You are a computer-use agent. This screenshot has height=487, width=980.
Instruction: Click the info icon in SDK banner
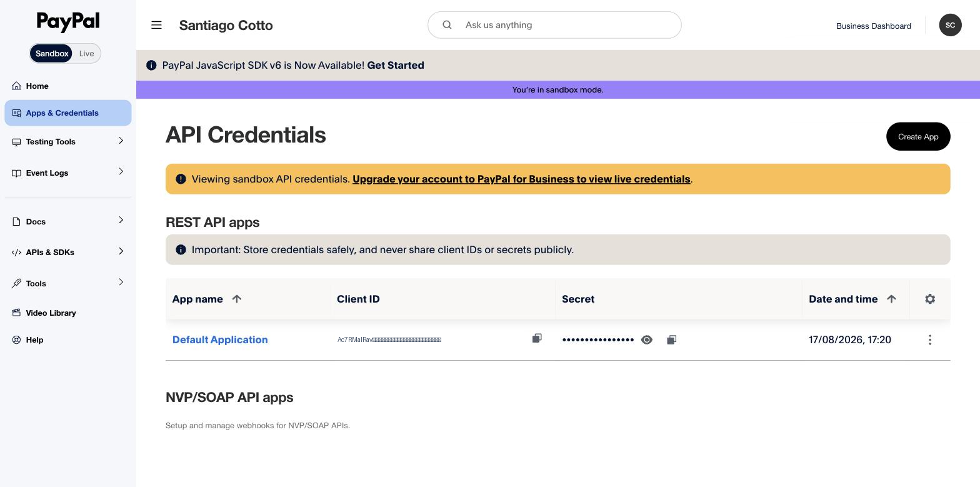[151, 66]
